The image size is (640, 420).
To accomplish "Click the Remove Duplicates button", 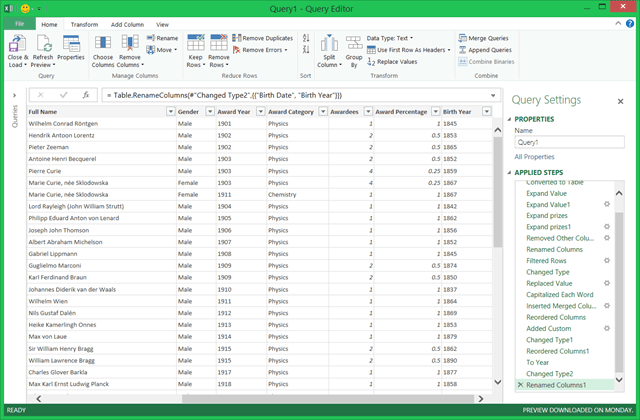I will click(264, 37).
